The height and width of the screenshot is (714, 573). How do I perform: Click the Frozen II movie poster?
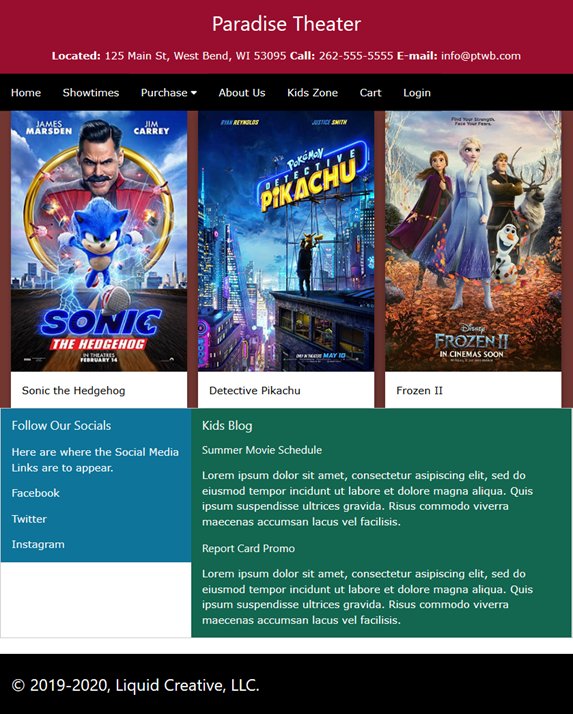(x=473, y=241)
